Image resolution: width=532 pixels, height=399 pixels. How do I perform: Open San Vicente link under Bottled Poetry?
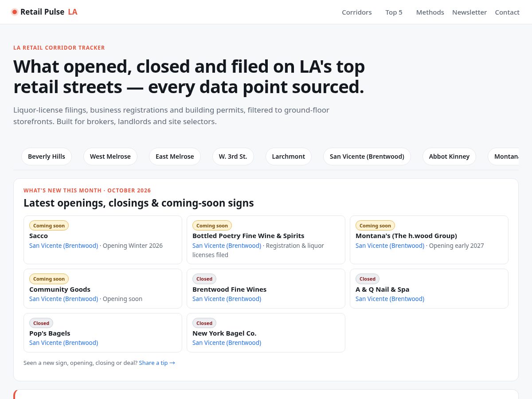(227, 246)
